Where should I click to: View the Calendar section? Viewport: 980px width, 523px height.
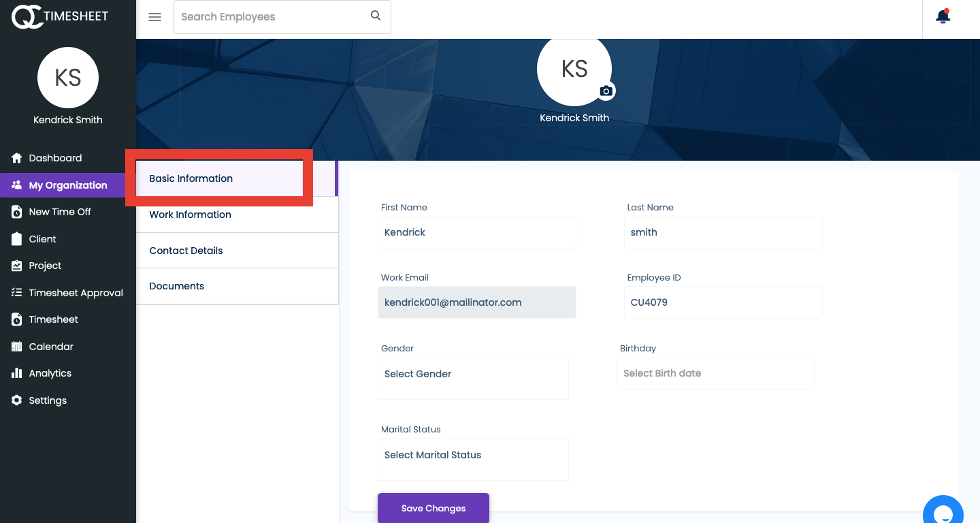click(49, 346)
